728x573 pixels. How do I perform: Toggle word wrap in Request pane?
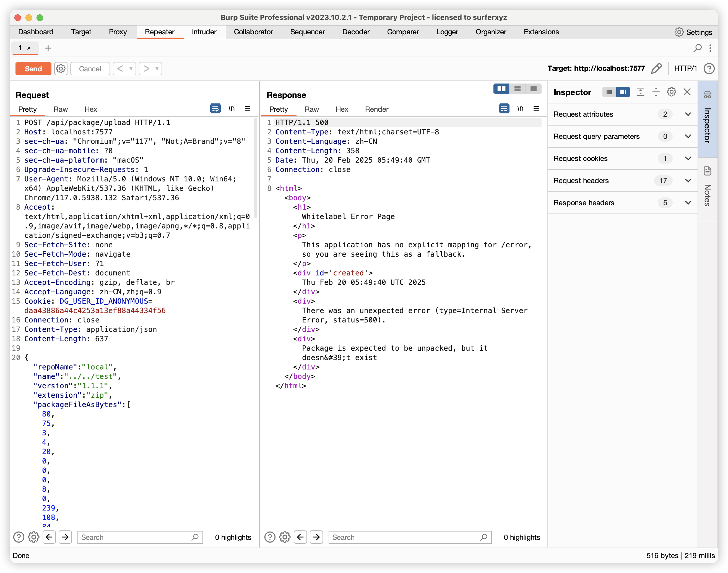pyautogui.click(x=215, y=109)
